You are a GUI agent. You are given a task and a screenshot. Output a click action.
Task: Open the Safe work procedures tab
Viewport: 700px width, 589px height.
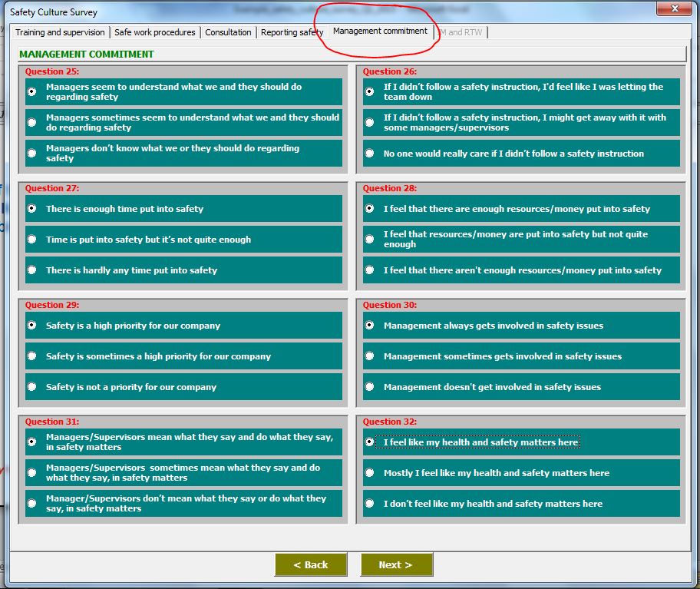(156, 32)
